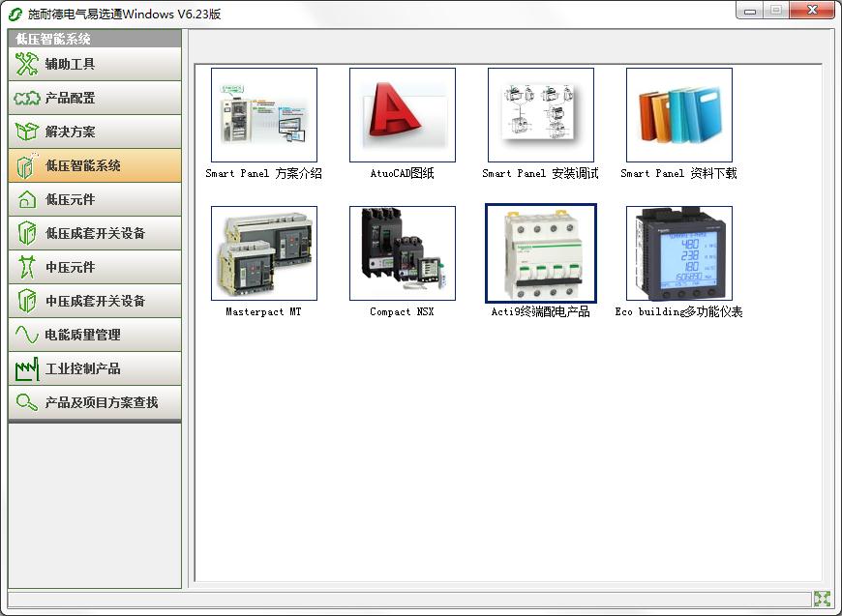Select the Compact NSX product icon
This screenshot has width=842, height=616.
point(403,253)
